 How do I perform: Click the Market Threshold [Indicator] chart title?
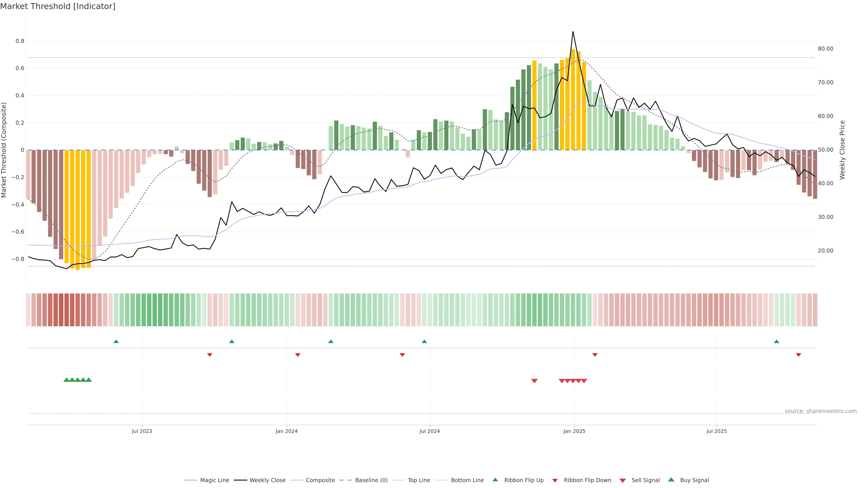point(58,6)
